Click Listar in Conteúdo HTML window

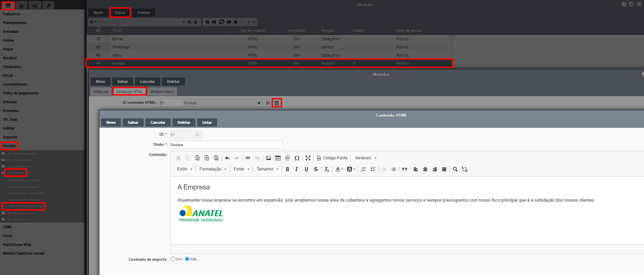click(x=207, y=122)
